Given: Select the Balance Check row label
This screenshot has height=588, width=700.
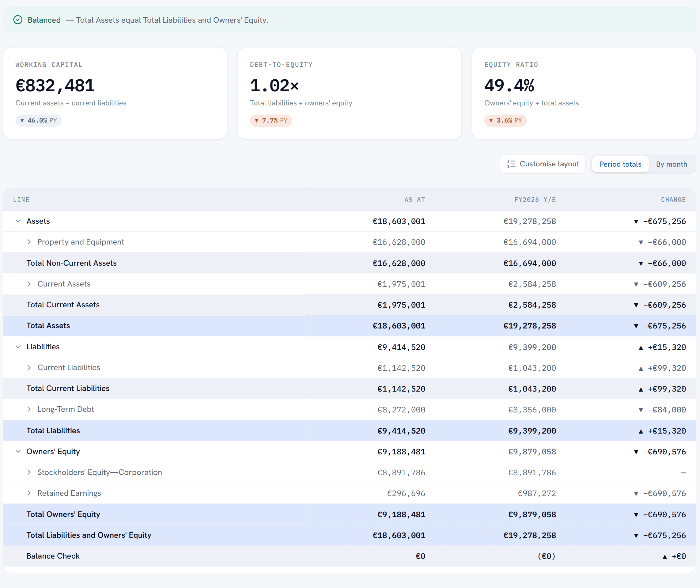Looking at the screenshot, I should click(x=53, y=556).
